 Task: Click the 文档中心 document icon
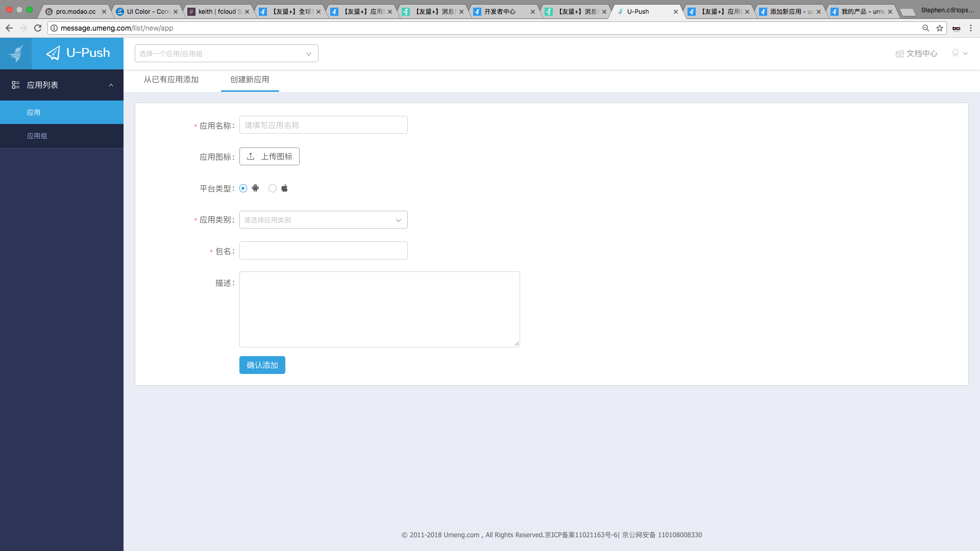tap(899, 54)
